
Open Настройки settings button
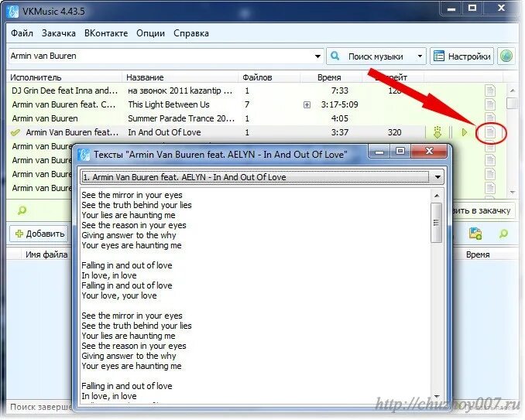click(462, 56)
